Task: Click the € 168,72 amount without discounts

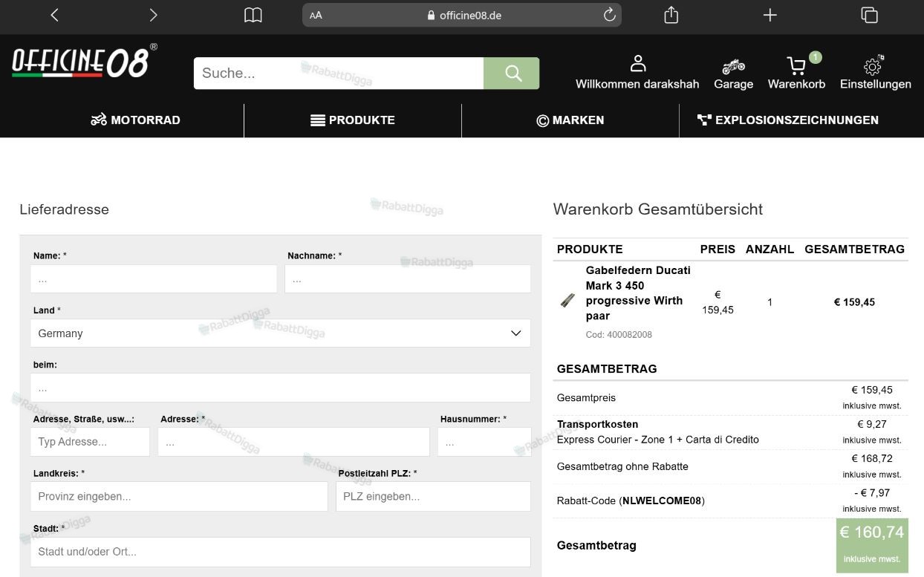Action: tap(872, 458)
